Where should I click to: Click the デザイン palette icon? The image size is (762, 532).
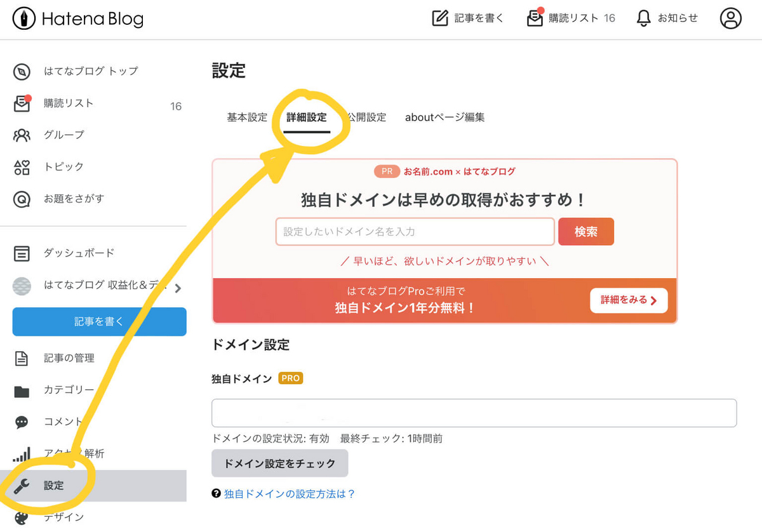22,517
